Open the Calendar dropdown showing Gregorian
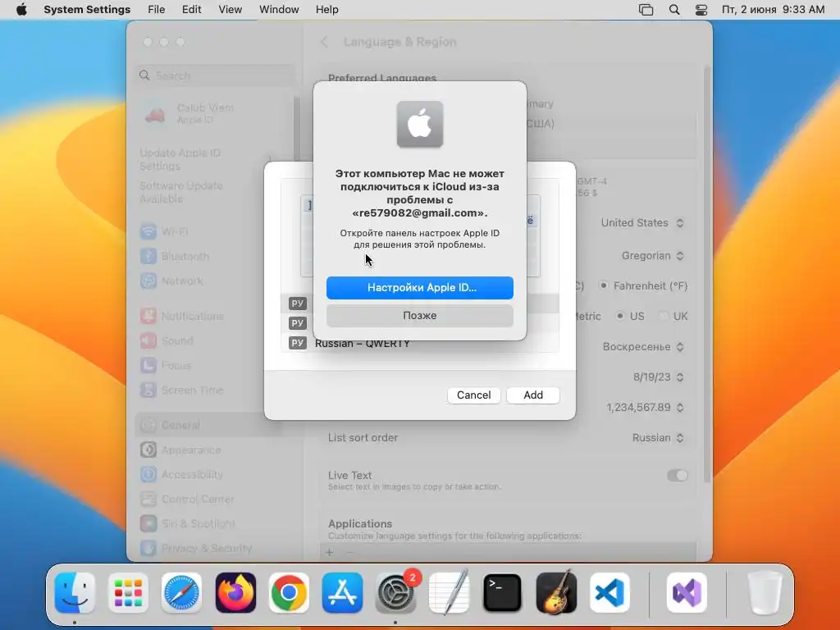Image resolution: width=840 pixels, height=630 pixels. (652, 256)
